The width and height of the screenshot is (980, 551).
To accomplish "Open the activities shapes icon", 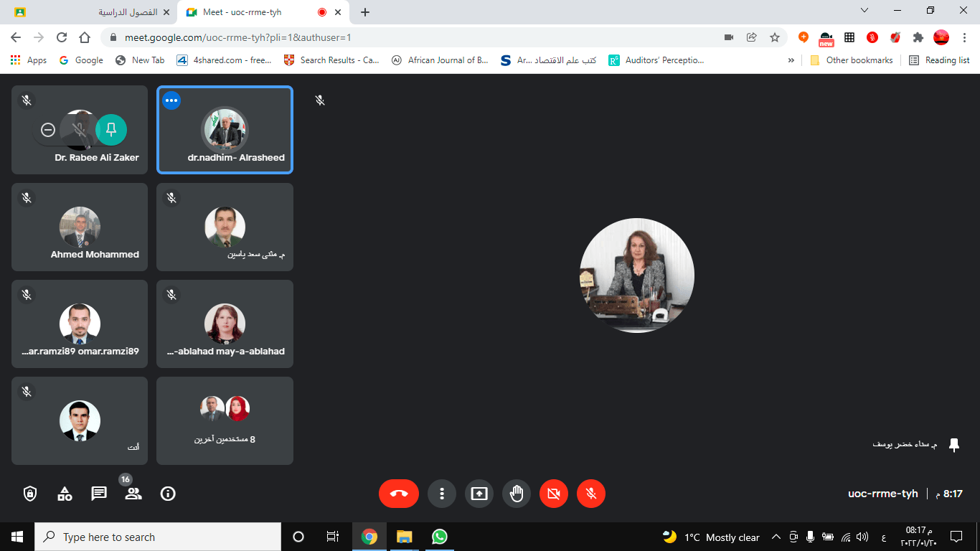I will click(65, 494).
